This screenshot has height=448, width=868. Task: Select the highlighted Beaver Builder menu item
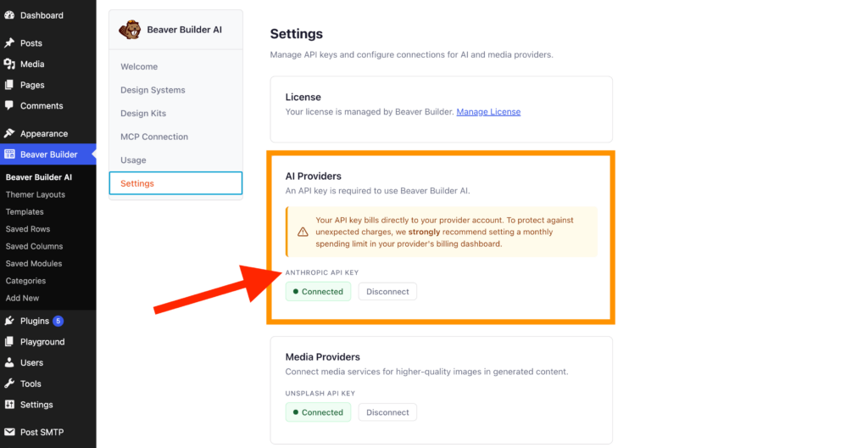(x=48, y=154)
